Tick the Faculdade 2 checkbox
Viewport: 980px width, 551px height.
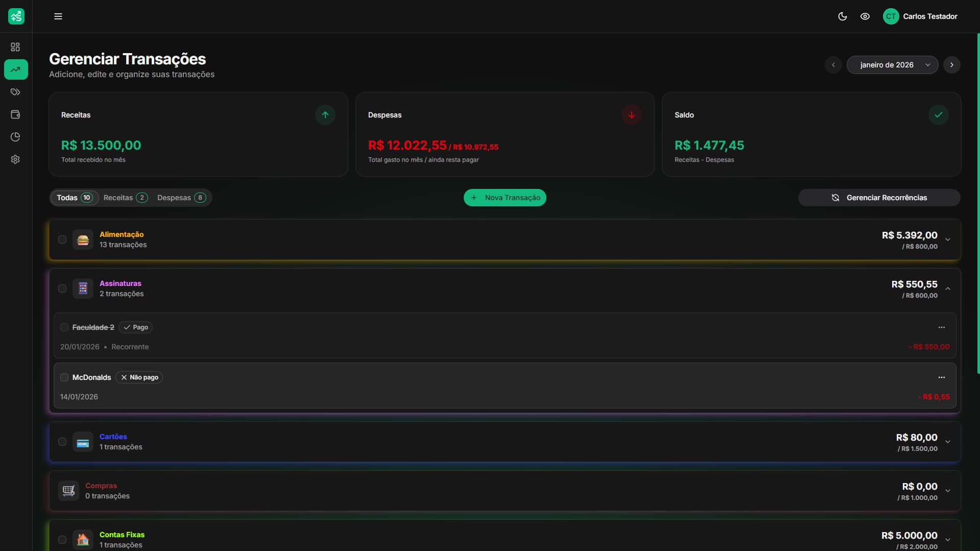click(64, 327)
